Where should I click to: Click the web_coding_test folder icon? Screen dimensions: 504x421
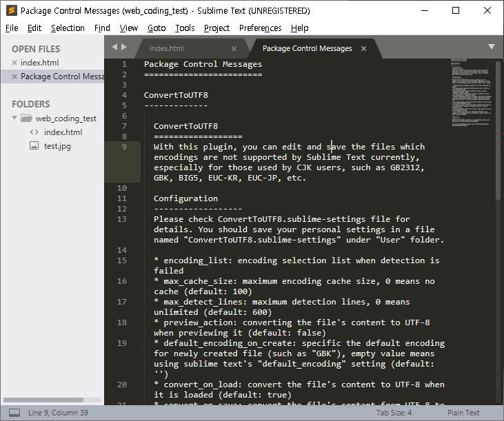click(x=26, y=119)
